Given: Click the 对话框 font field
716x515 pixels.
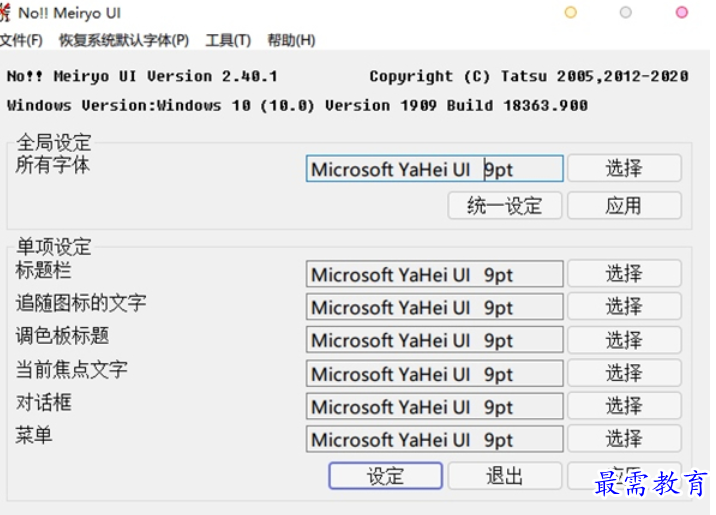Looking at the screenshot, I should click(x=435, y=406).
